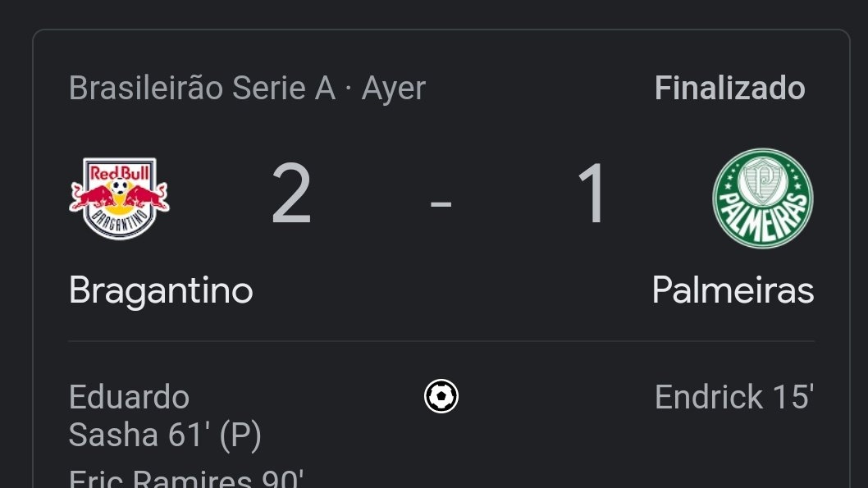Click the Finalizado match status
The image size is (868, 488).
coord(729,88)
